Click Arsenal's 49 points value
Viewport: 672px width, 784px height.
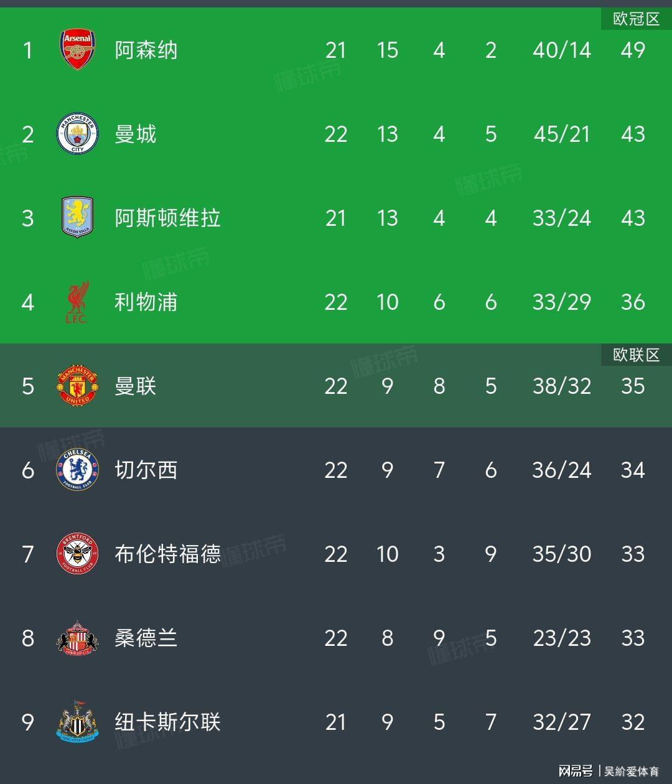tap(633, 50)
